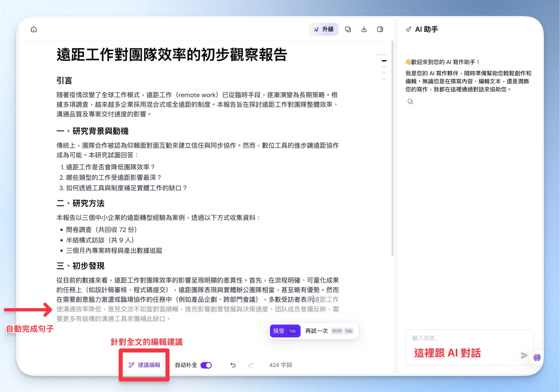This screenshot has width=560, height=392.
Task: Click the 升級 upgrade button
Action: point(323,29)
